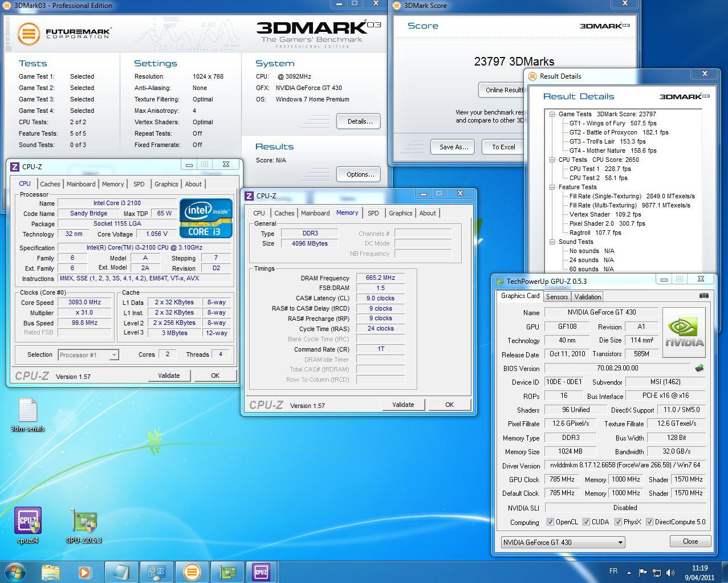Select the cpuz64 desktop shortcut
Screen dimensions: 728x583
28,525
